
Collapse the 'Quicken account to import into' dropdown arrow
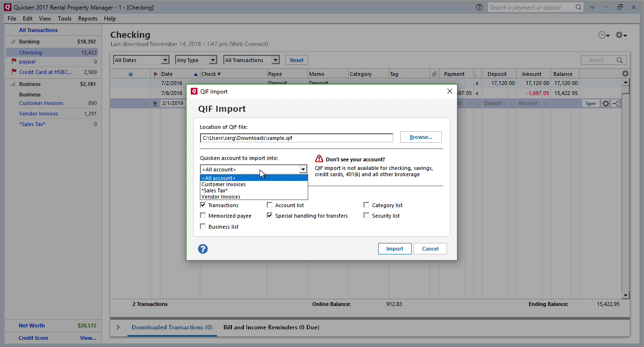302,169
